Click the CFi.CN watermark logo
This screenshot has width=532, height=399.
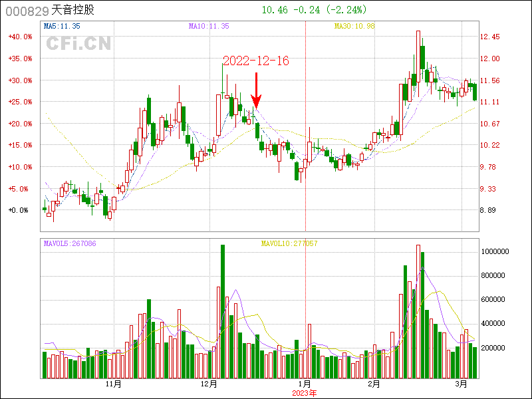coord(78,44)
